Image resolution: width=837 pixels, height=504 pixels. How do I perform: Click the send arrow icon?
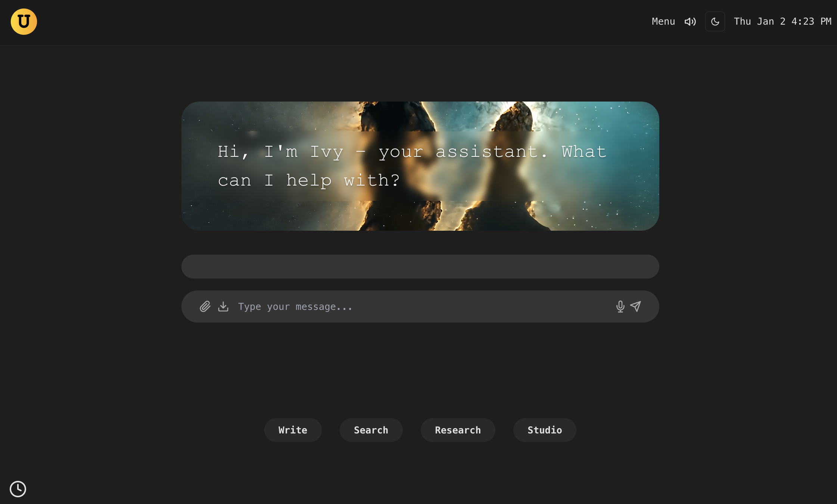(x=636, y=306)
